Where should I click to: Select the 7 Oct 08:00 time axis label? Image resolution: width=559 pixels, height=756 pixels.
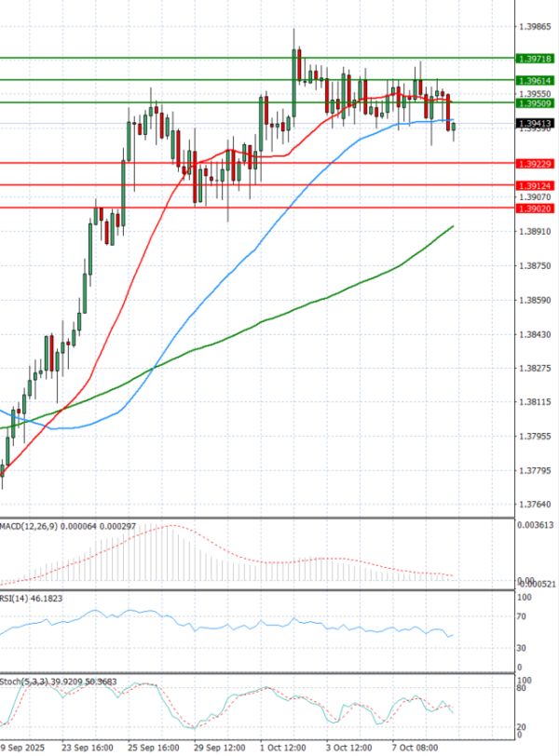click(414, 747)
